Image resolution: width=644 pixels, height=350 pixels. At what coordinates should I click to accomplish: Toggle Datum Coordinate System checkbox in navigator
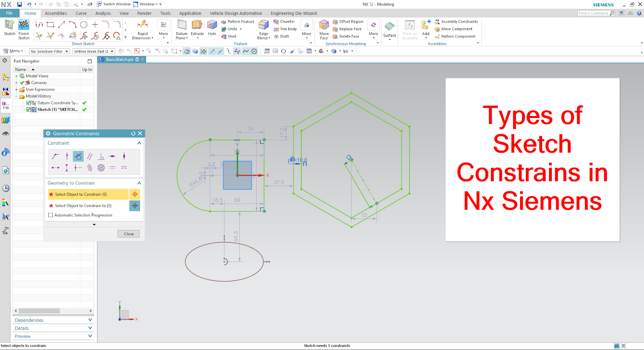[29, 103]
